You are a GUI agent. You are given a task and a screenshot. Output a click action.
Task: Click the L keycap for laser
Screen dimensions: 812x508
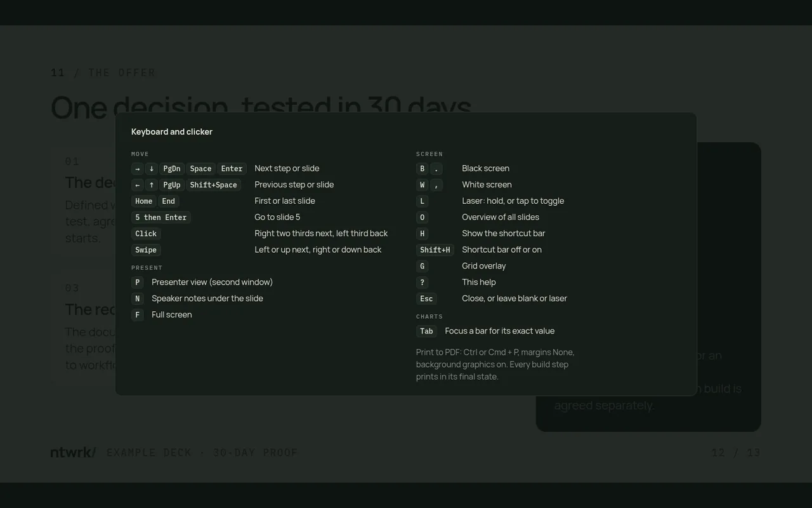(422, 201)
